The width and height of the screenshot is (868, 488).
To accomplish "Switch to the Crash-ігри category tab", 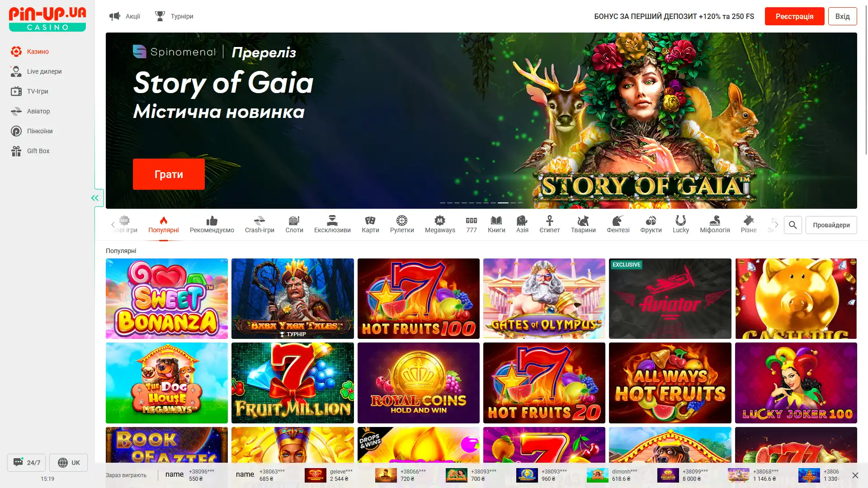I will coord(259,225).
